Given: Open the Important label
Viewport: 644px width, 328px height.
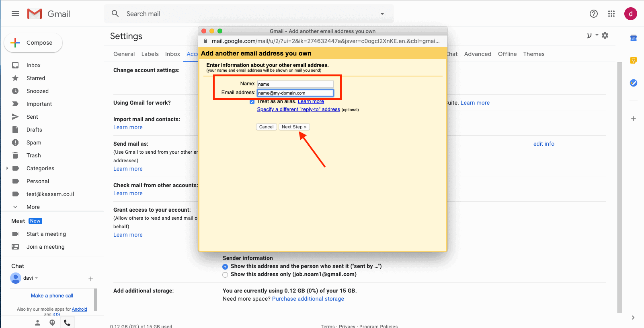Looking at the screenshot, I should tap(39, 104).
